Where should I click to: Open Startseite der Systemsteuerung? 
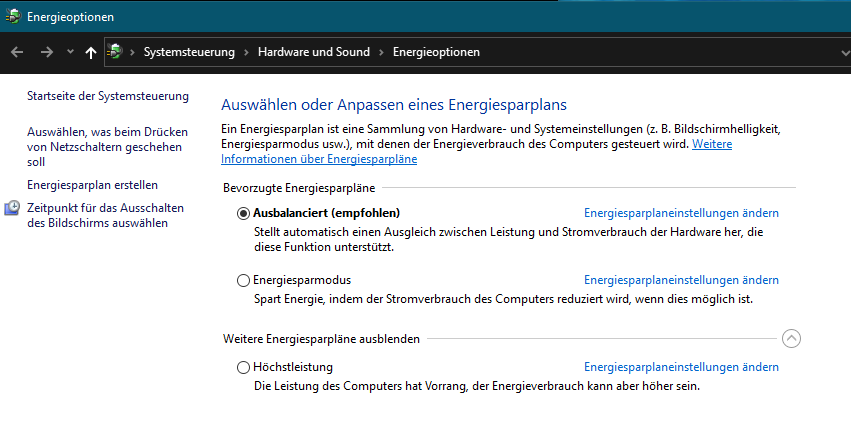click(108, 96)
